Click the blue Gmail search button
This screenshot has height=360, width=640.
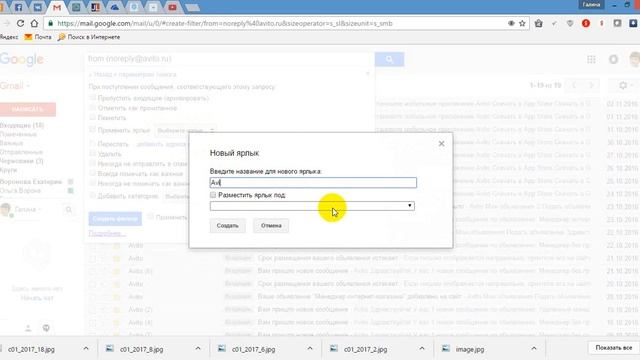tap(389, 59)
